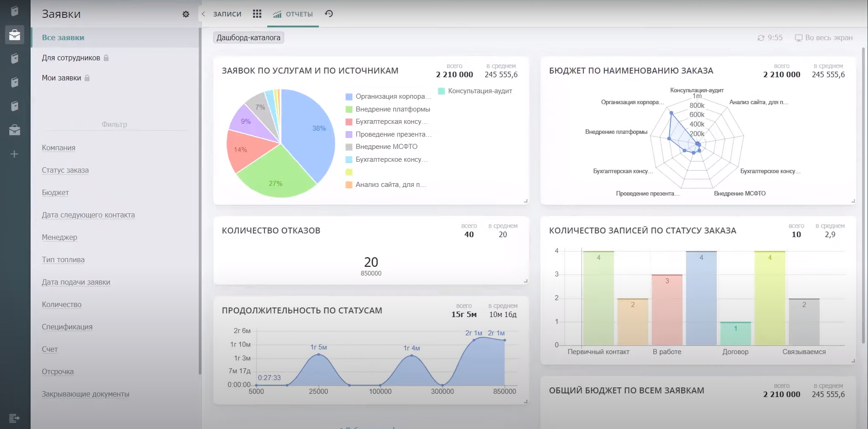Expand the Компания filter

[58, 148]
